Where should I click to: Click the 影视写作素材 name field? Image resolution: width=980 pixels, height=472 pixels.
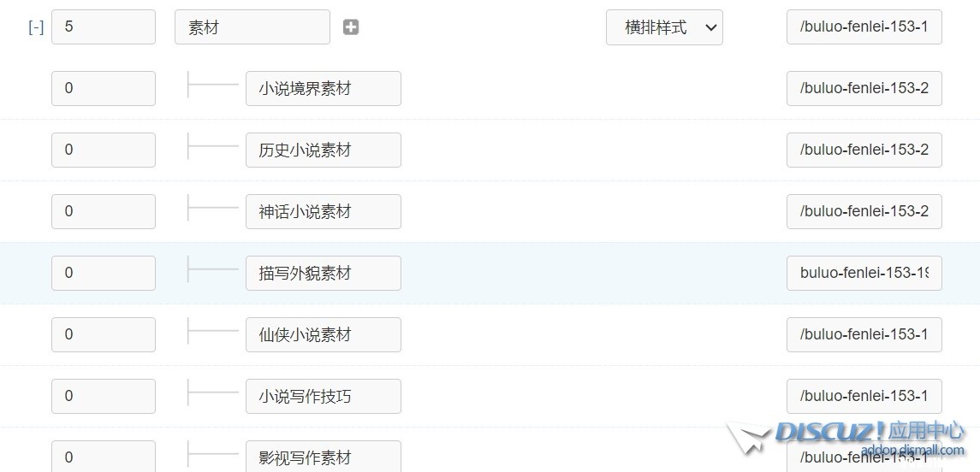point(323,457)
